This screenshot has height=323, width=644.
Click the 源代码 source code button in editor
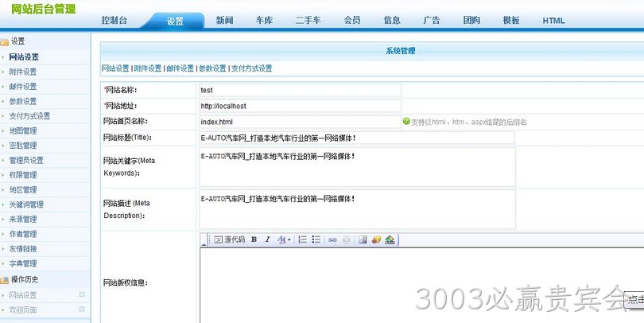(230, 239)
